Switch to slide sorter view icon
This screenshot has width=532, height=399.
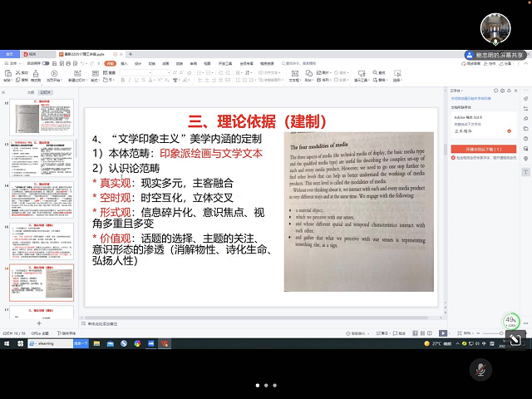[422, 333]
